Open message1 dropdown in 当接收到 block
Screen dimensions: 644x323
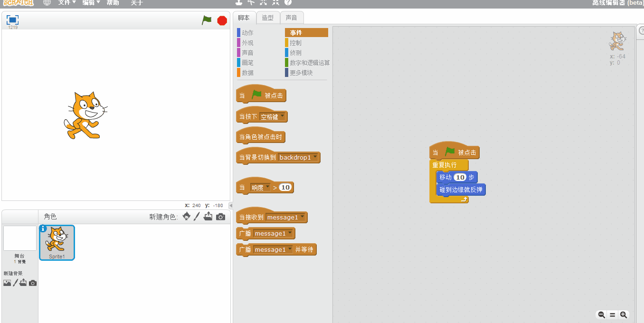pos(285,217)
